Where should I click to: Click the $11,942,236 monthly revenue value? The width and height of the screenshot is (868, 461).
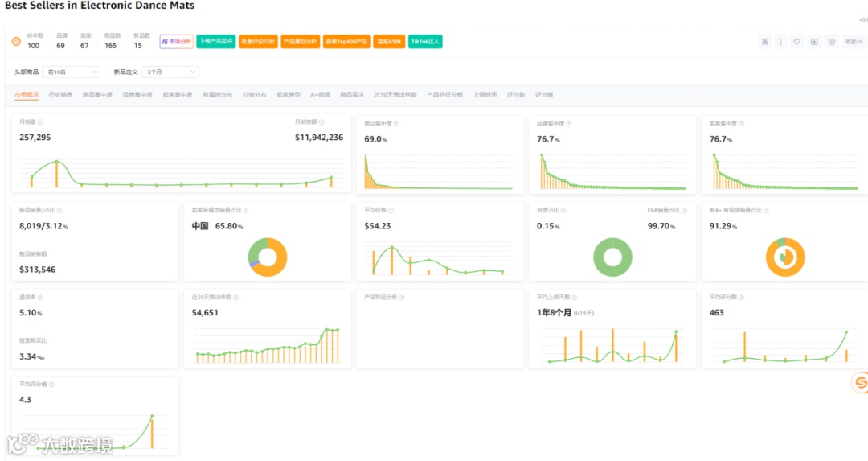coord(319,138)
